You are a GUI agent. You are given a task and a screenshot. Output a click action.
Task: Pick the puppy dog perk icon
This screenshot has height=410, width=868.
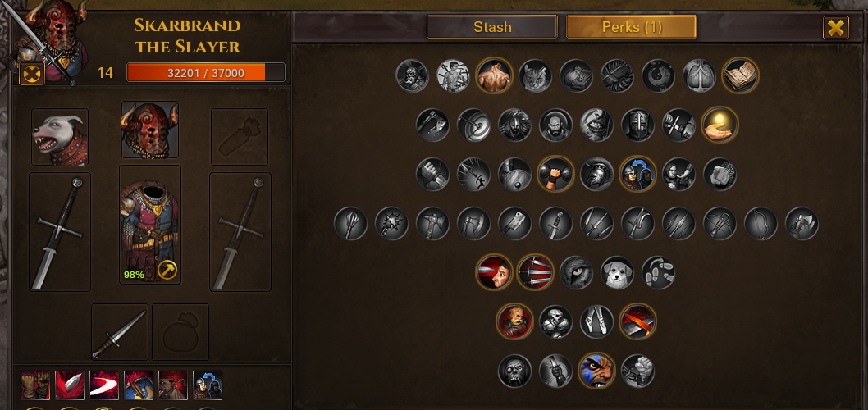tap(617, 272)
